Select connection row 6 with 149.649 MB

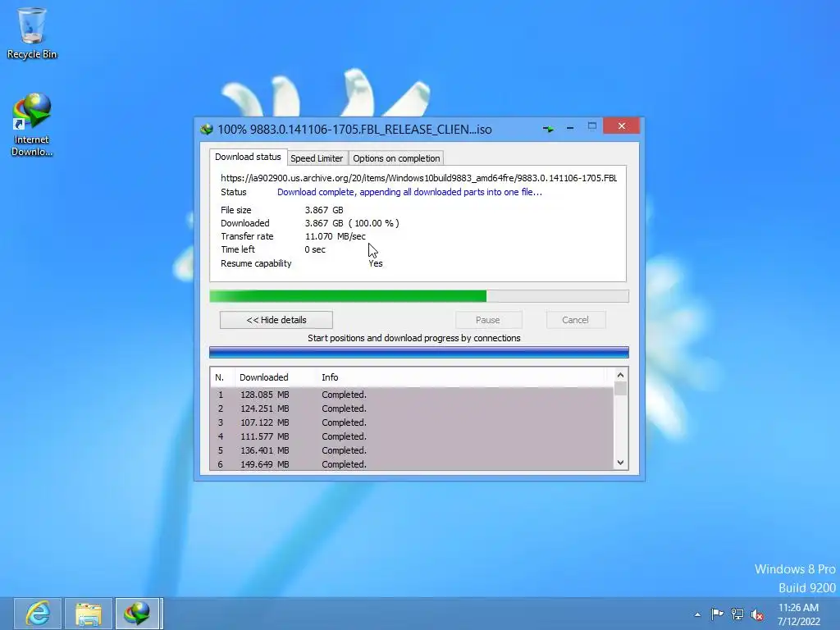412,464
